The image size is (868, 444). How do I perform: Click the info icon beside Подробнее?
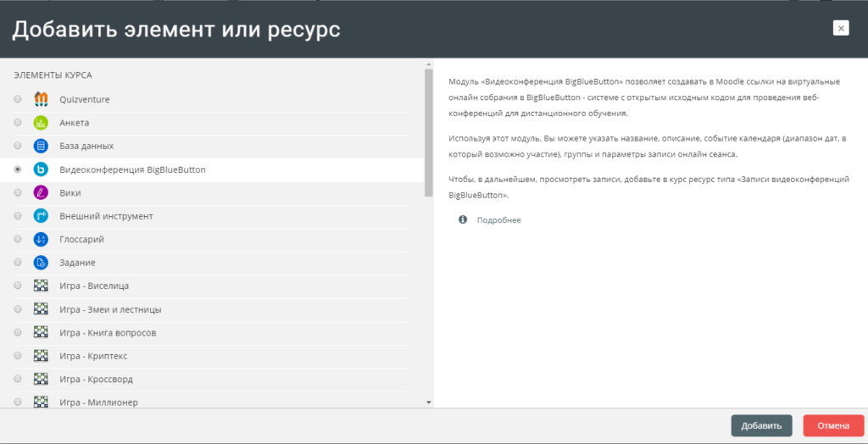463,219
